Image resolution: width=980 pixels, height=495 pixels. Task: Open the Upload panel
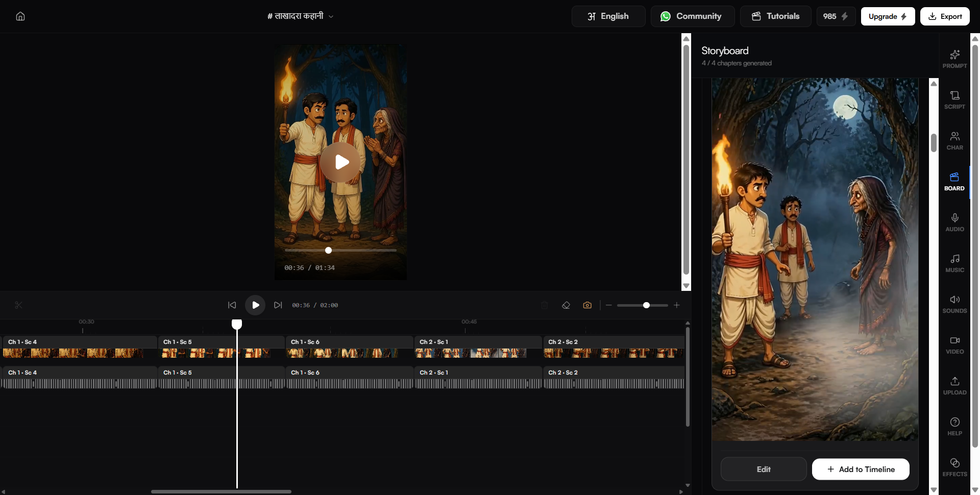tap(954, 386)
